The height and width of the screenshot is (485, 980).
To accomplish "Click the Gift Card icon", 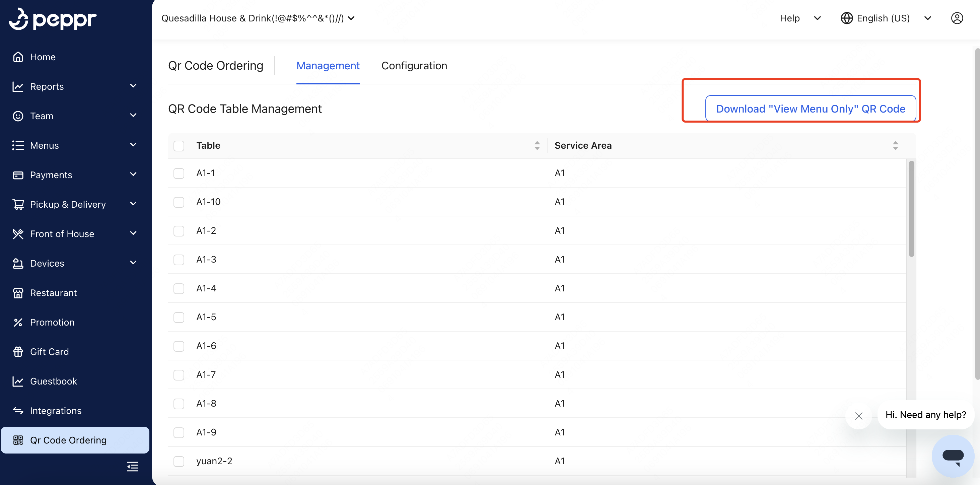I will 18,351.
